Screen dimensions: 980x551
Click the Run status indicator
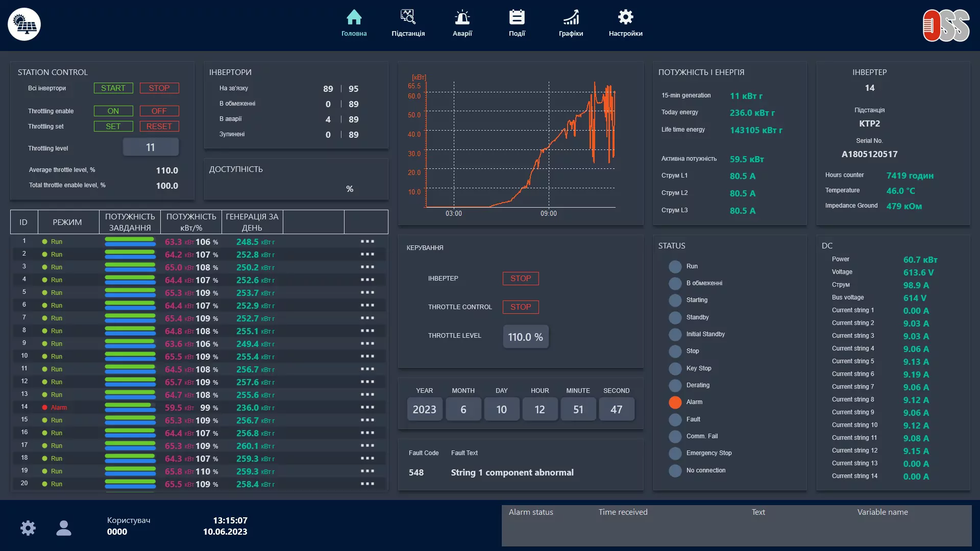675,266
